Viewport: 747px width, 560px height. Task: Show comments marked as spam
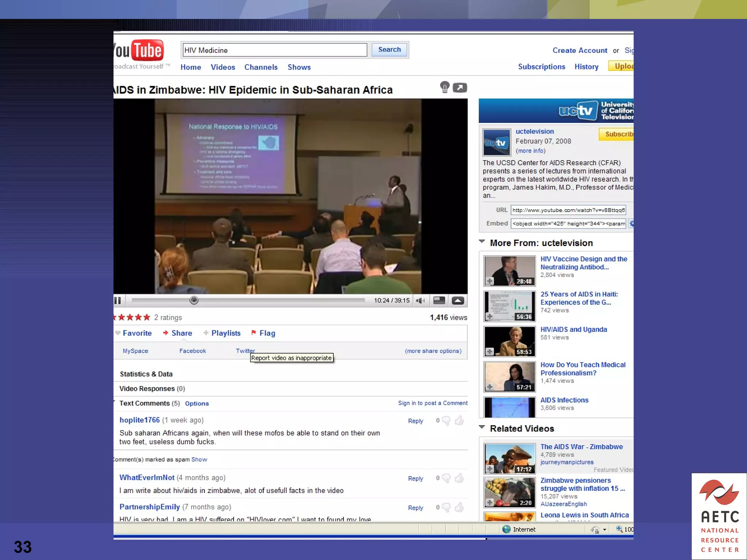[199, 459]
